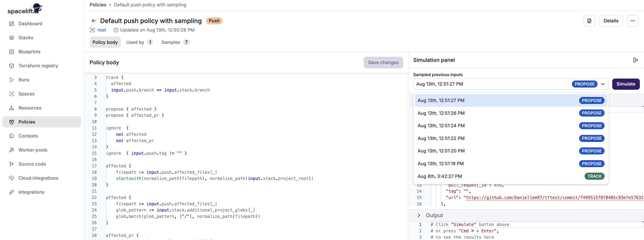Click the back arrow beside policy title
Screen dimensions: 644x240
pyautogui.click(x=94, y=21)
